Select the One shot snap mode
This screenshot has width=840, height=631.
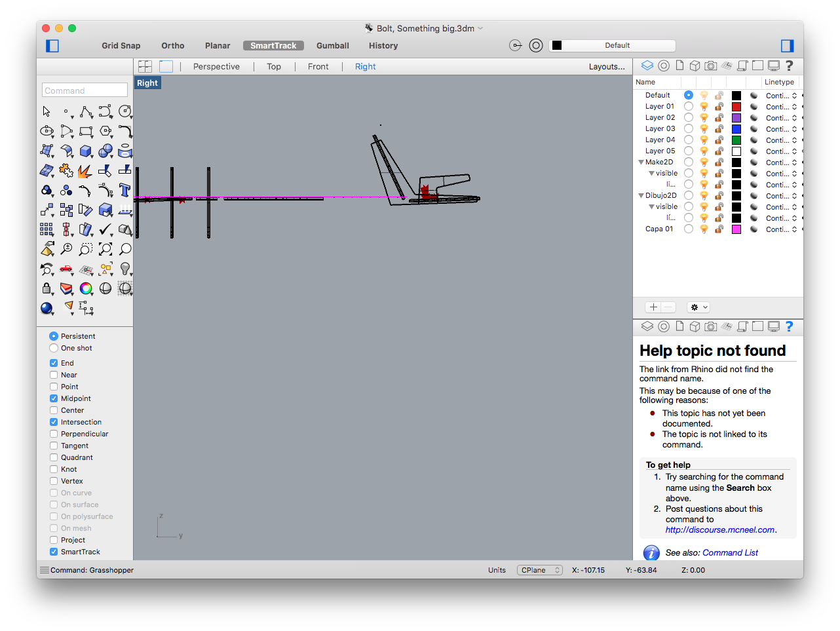click(x=54, y=348)
